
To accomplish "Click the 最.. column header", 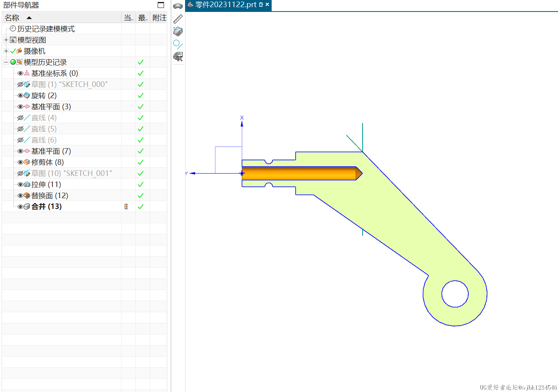I will (x=143, y=18).
